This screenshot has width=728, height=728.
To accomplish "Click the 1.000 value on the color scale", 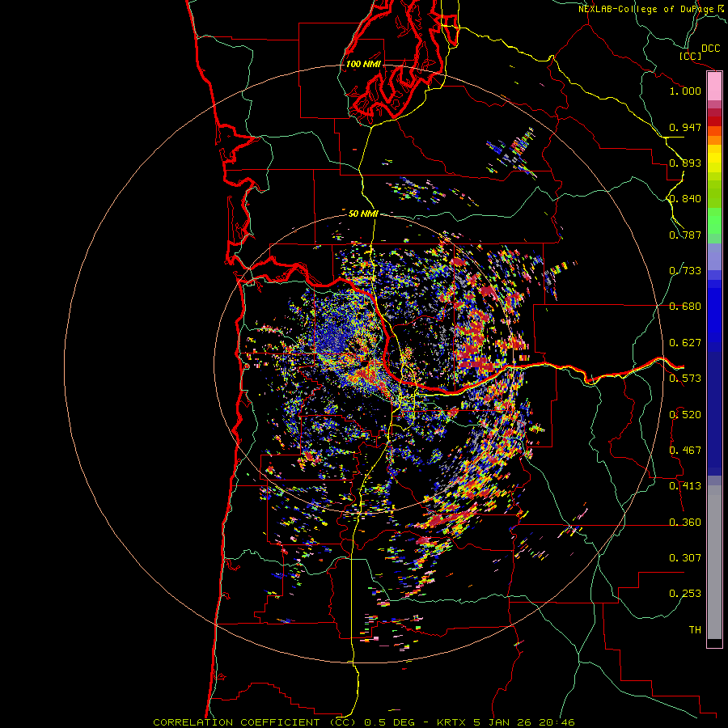I will coord(685,91).
